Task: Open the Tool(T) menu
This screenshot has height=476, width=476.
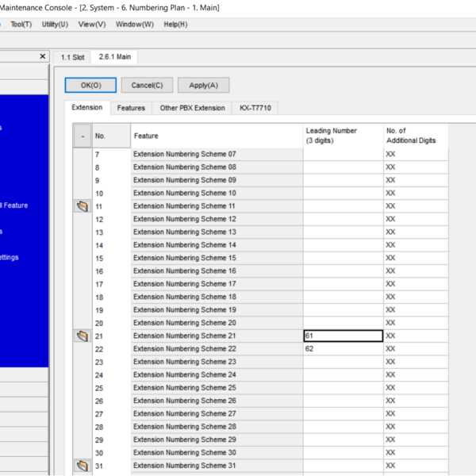Action: click(21, 25)
